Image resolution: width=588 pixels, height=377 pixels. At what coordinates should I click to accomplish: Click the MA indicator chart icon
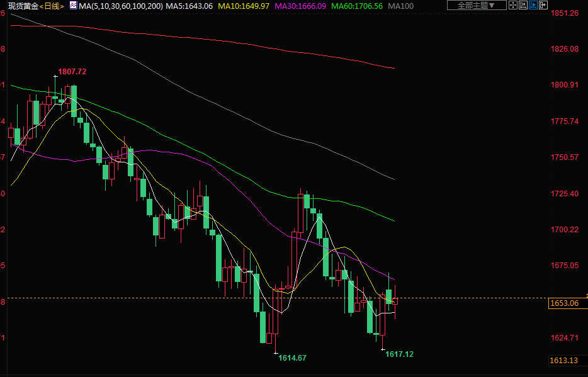pos(74,6)
